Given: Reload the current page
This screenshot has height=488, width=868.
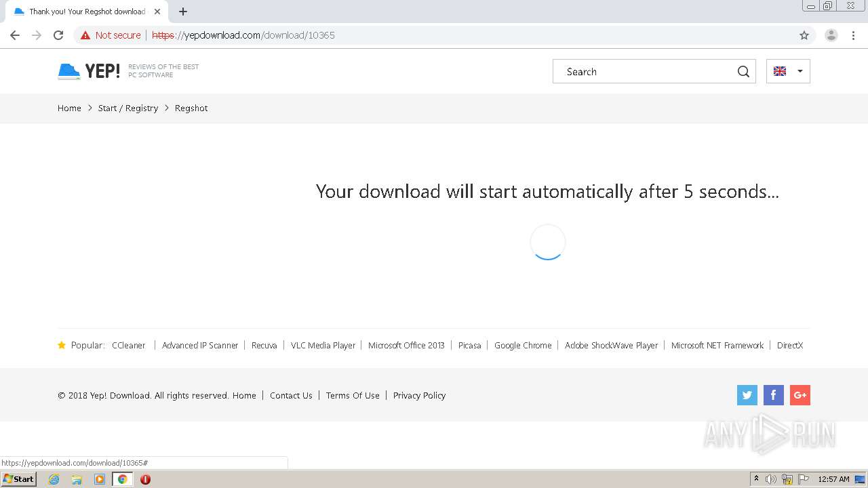Looking at the screenshot, I should [x=58, y=35].
